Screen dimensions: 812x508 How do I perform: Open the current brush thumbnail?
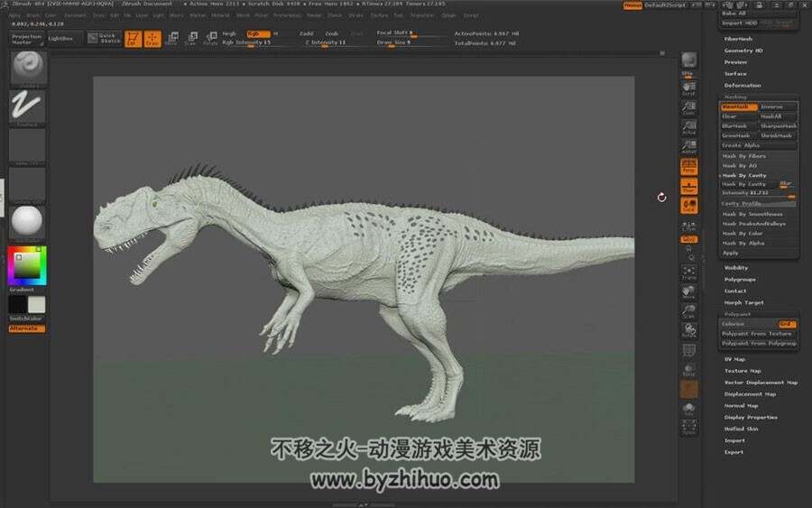28,68
